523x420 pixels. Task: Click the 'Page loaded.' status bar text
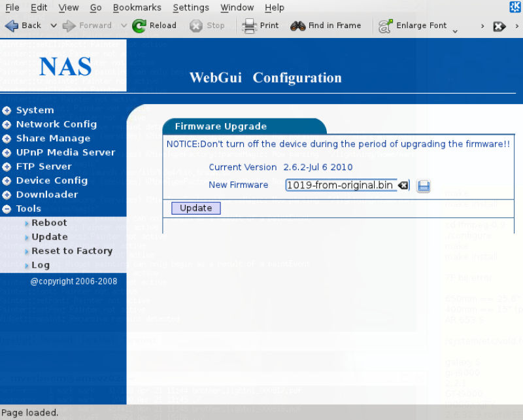point(29,413)
